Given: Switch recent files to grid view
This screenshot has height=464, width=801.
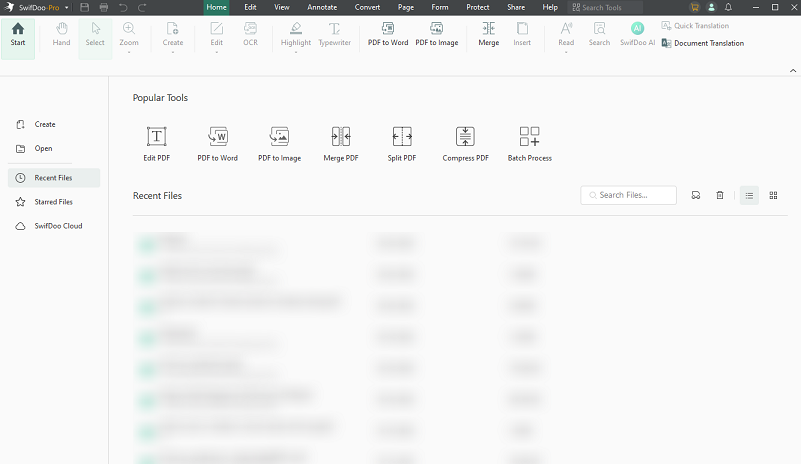Looking at the screenshot, I should (x=773, y=195).
